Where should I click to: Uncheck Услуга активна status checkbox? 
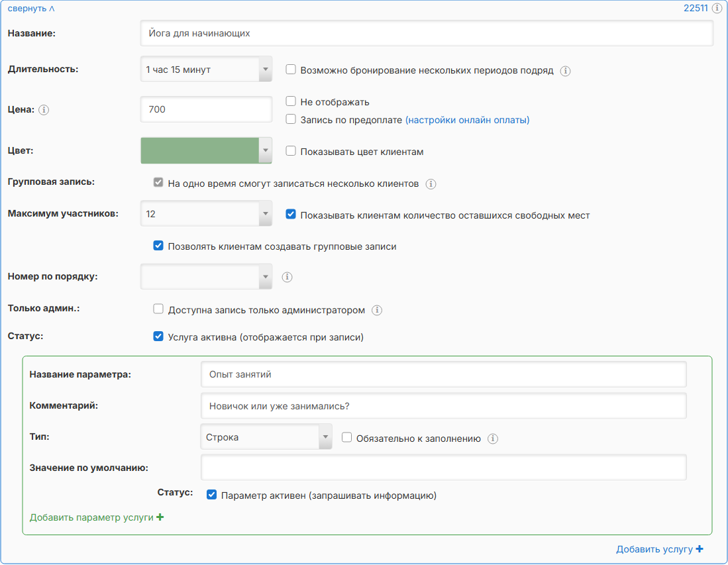coord(158,336)
